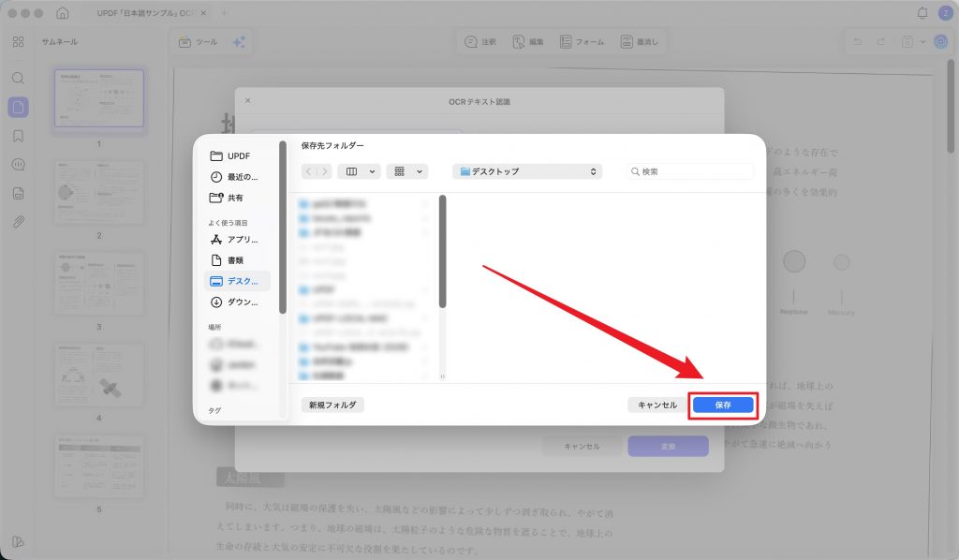This screenshot has width=959, height=560.
Task: Click キャンセル in the OCR dialog
Action: point(582,447)
